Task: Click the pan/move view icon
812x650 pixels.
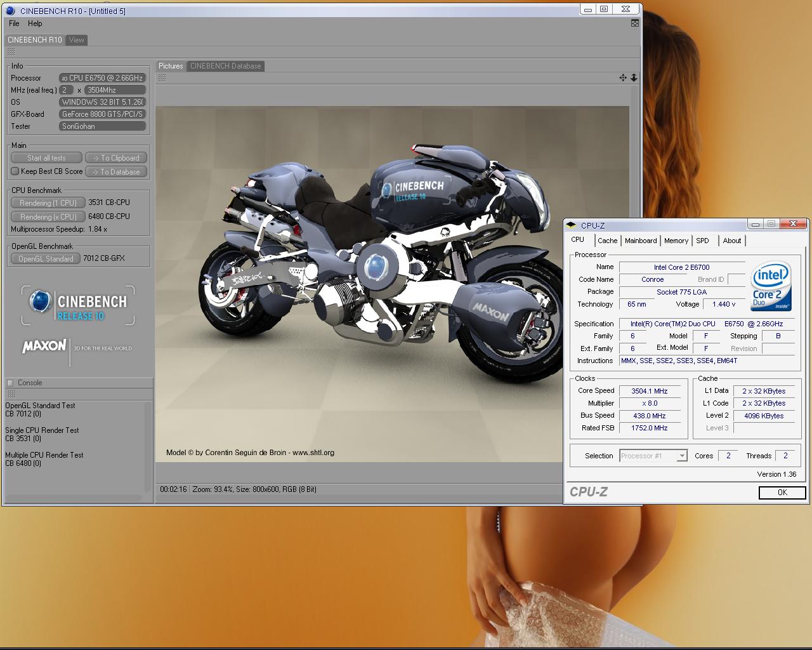Action: [x=623, y=77]
